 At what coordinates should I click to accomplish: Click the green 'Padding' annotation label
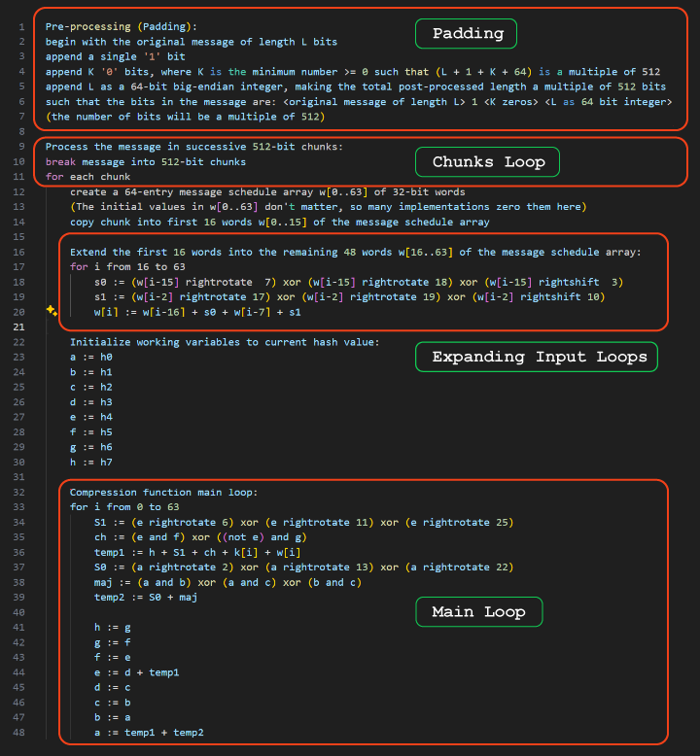pyautogui.click(x=468, y=33)
